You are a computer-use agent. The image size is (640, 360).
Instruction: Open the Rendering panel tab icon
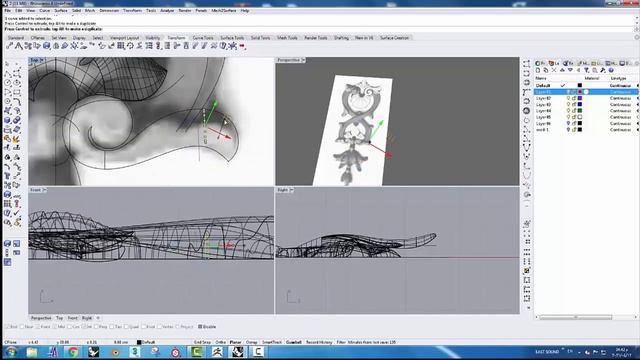pos(567,63)
